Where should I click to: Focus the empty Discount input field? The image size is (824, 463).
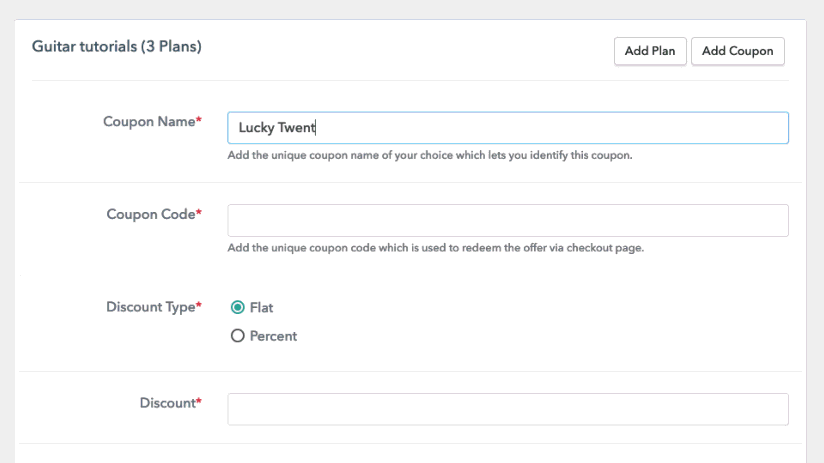[508, 409]
